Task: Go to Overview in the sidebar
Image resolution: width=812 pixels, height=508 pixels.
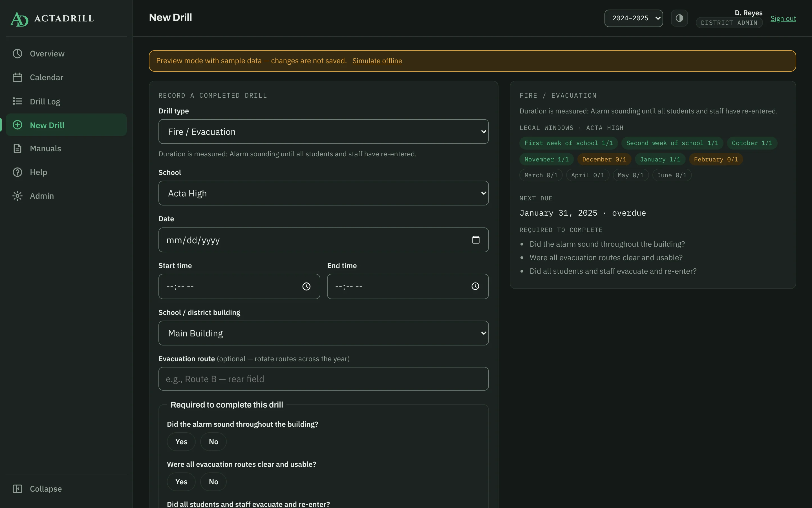Action: [x=67, y=54]
